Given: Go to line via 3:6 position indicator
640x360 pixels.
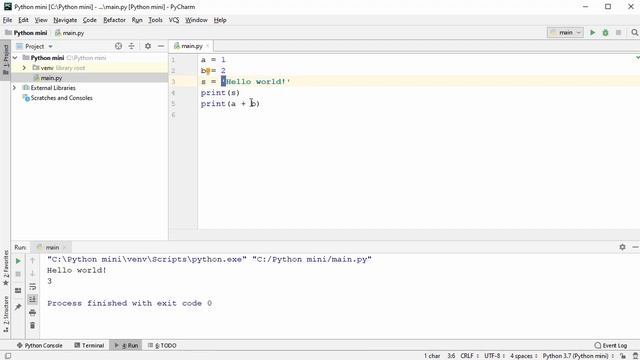Looking at the screenshot, I should pos(451,356).
